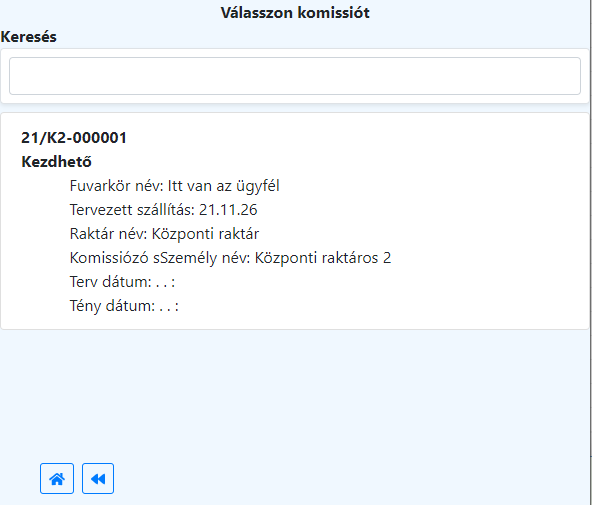Go back with the rewind arrows button
The height and width of the screenshot is (505, 592).
(98, 478)
